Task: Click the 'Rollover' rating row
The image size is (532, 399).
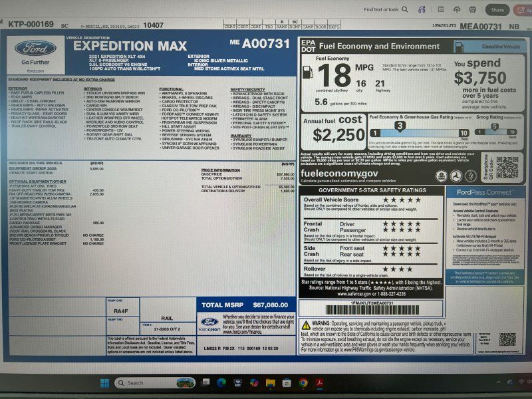Action: [x=371, y=271]
